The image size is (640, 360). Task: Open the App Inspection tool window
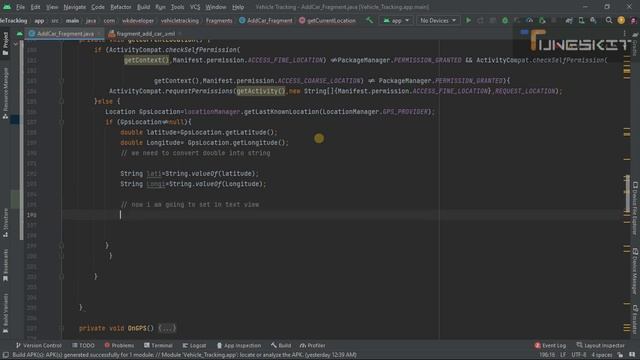click(x=239, y=345)
